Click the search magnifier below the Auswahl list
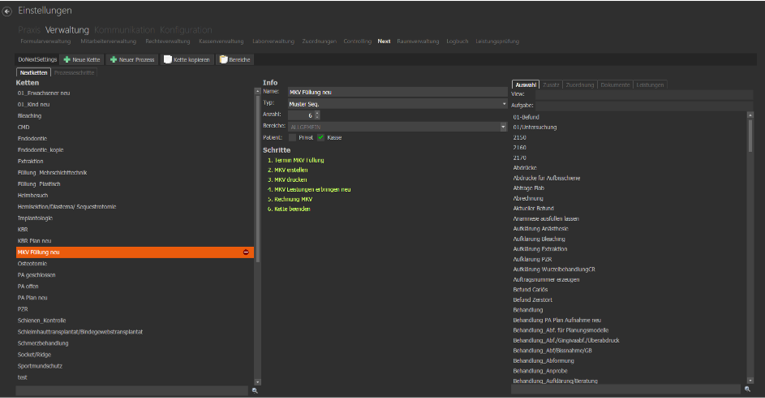 pos(747,389)
